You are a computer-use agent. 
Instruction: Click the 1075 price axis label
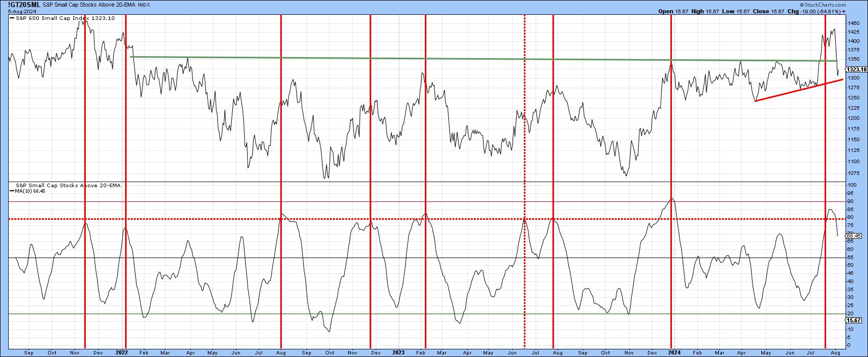click(x=853, y=173)
